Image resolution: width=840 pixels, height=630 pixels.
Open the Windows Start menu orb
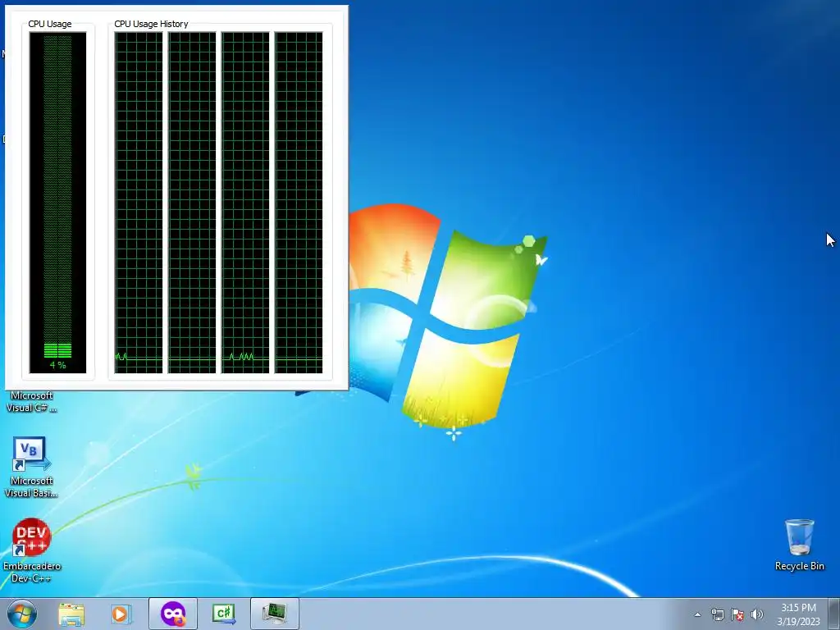coord(22,614)
